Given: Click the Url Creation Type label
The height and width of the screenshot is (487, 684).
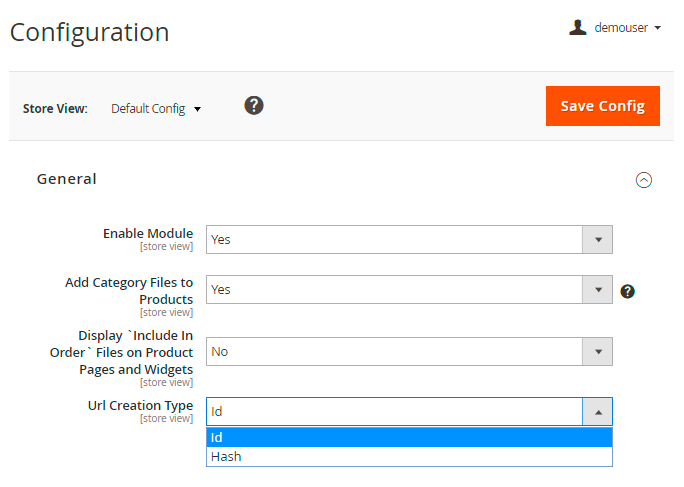Looking at the screenshot, I should (140, 405).
